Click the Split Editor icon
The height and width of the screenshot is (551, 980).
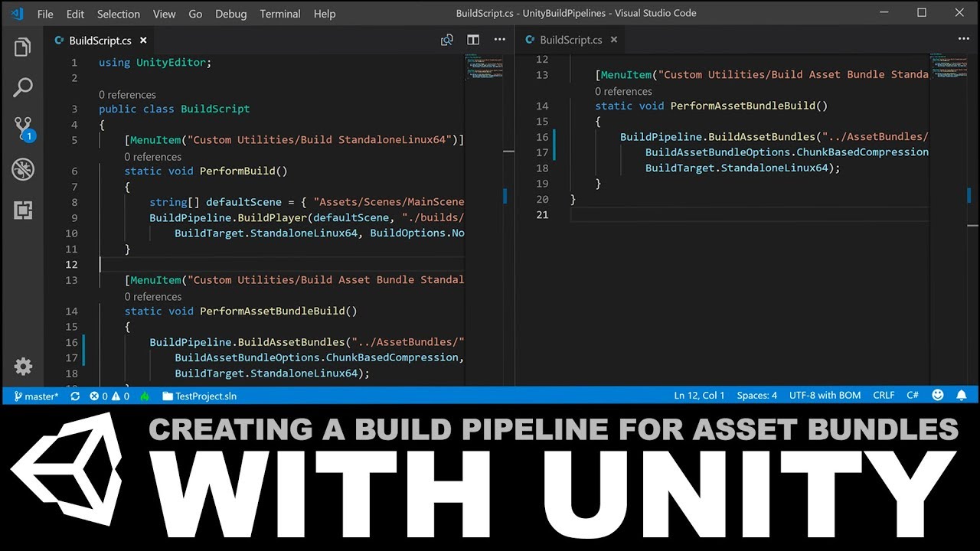(473, 40)
